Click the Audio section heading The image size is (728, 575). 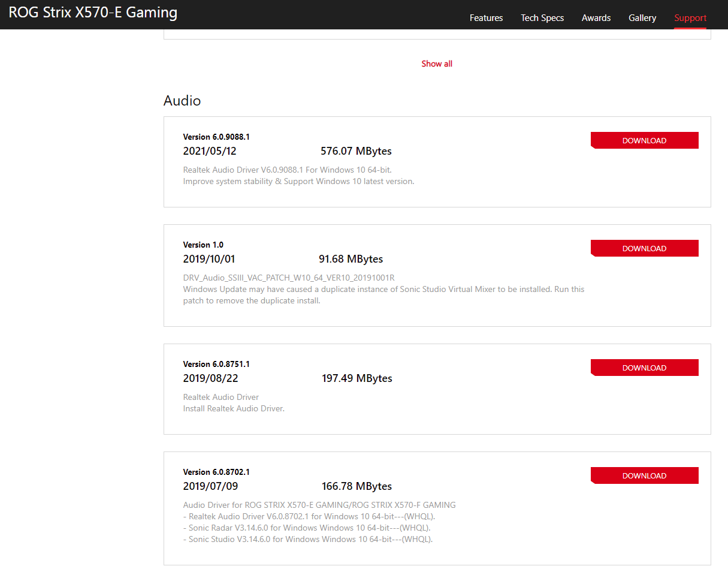click(x=182, y=100)
